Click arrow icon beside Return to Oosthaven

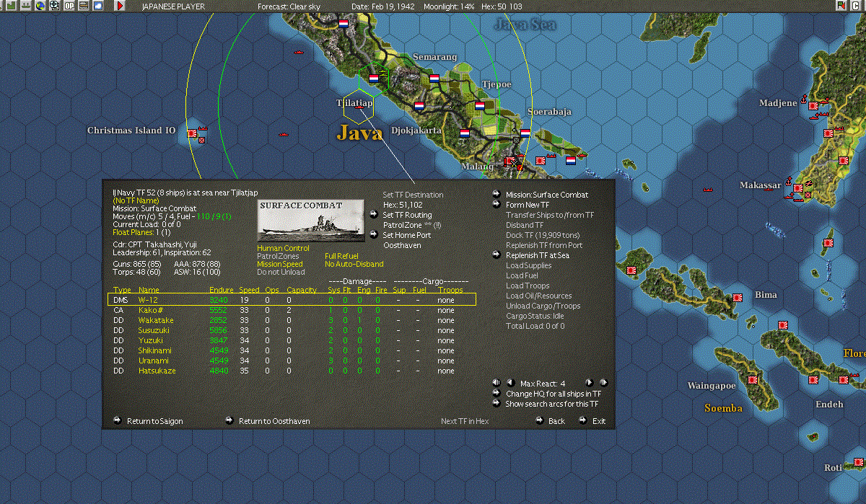[x=229, y=420]
